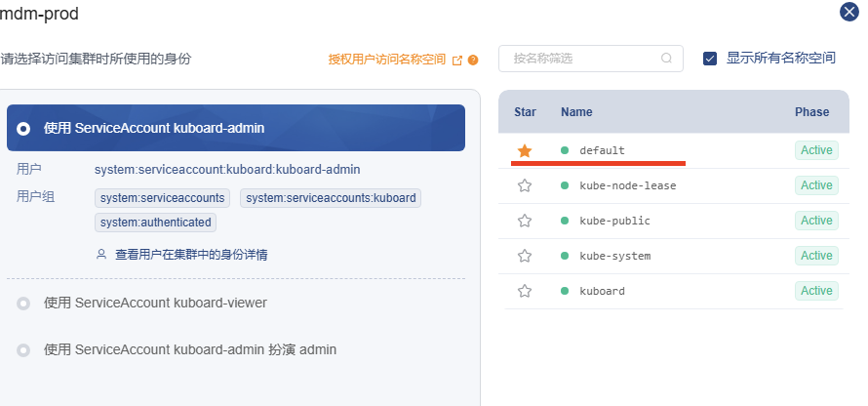The image size is (868, 406).
Task: Open the kube-system namespace
Action: [614, 256]
